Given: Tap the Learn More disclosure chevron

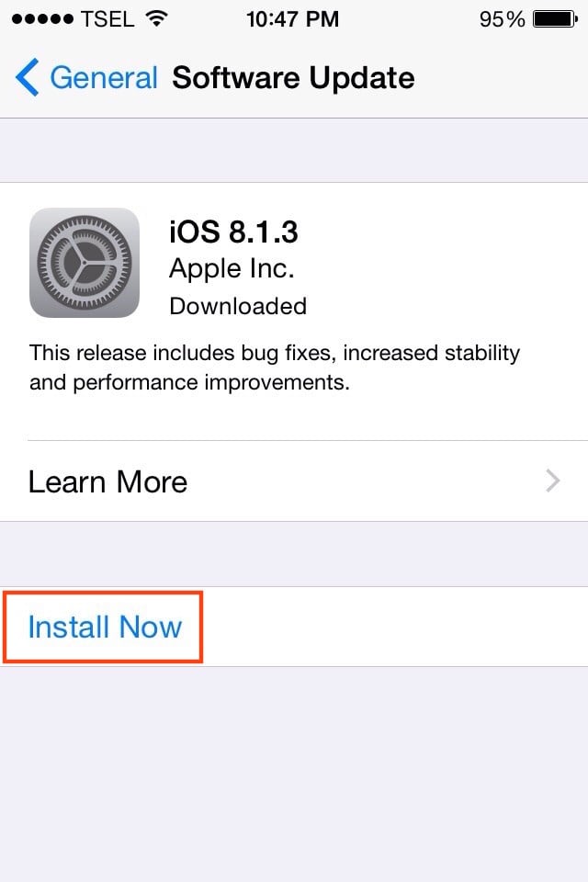Looking at the screenshot, I should click(553, 481).
